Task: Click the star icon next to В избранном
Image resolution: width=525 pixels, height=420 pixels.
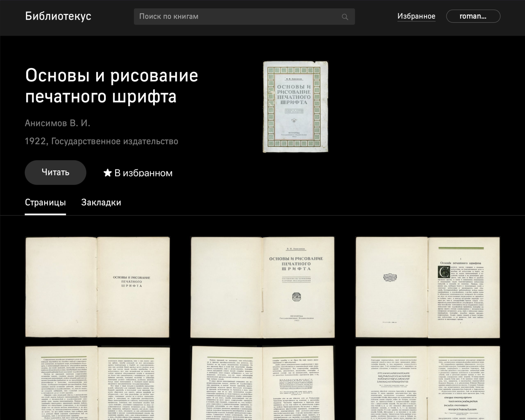Action: pos(107,173)
